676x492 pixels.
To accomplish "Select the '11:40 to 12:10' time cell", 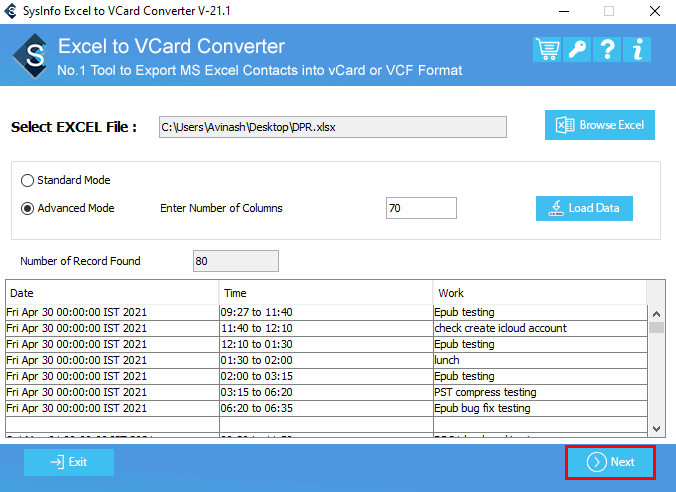I will pos(326,328).
